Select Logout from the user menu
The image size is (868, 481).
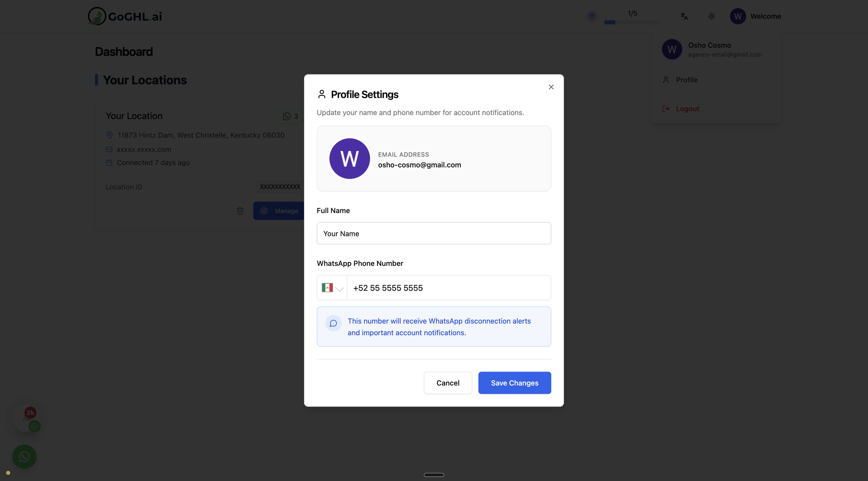point(687,109)
